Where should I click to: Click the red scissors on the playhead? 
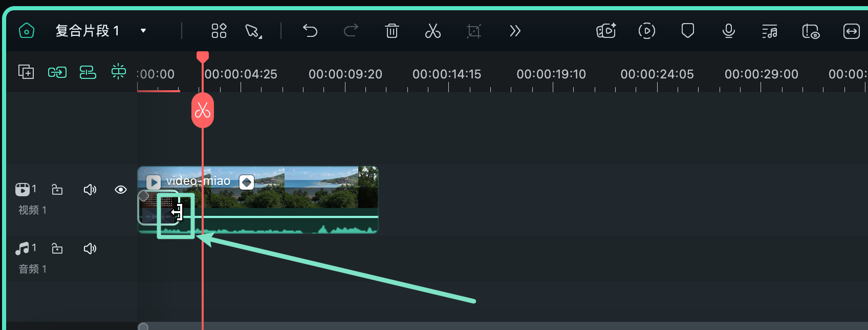(x=203, y=110)
